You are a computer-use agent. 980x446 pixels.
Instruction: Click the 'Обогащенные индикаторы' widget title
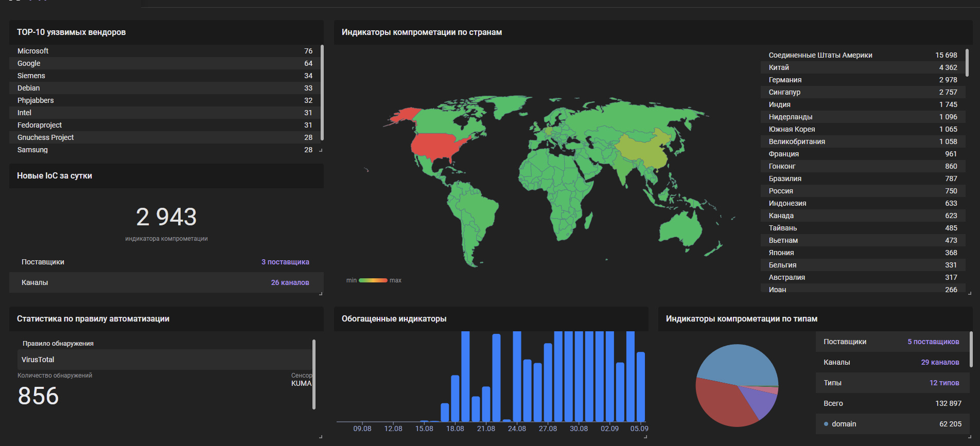click(394, 319)
